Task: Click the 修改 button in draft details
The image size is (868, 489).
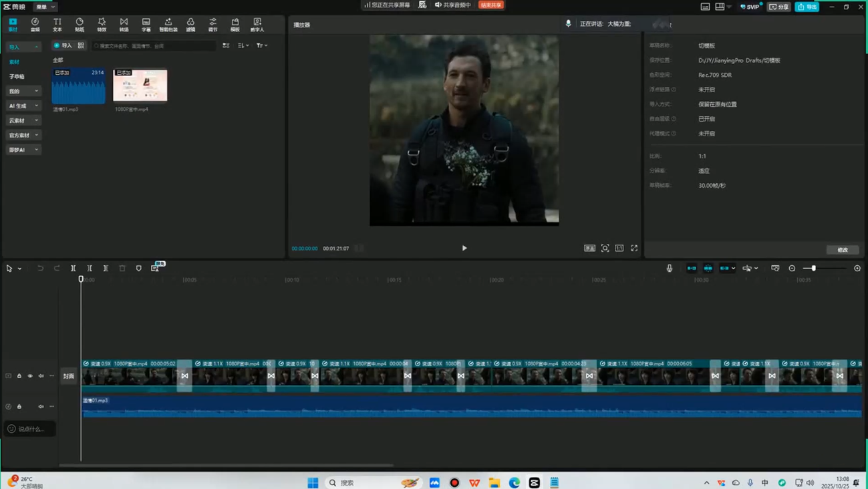Action: click(x=843, y=250)
